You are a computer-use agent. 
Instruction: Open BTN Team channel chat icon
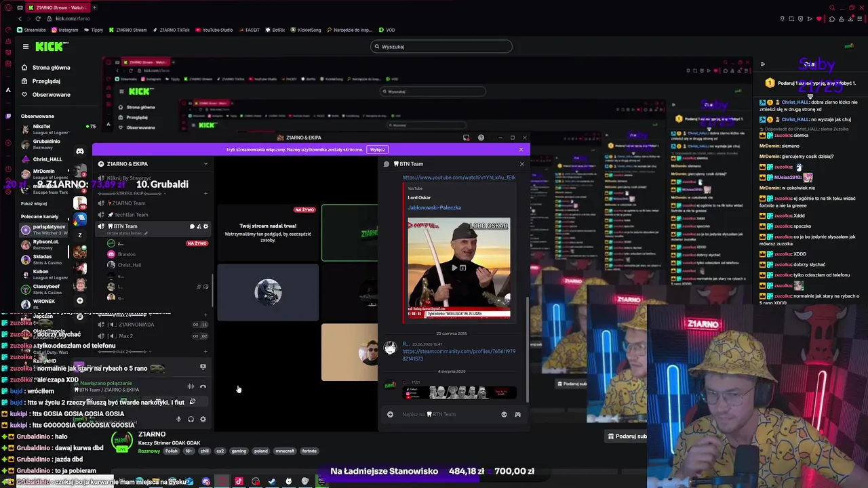coord(192,226)
